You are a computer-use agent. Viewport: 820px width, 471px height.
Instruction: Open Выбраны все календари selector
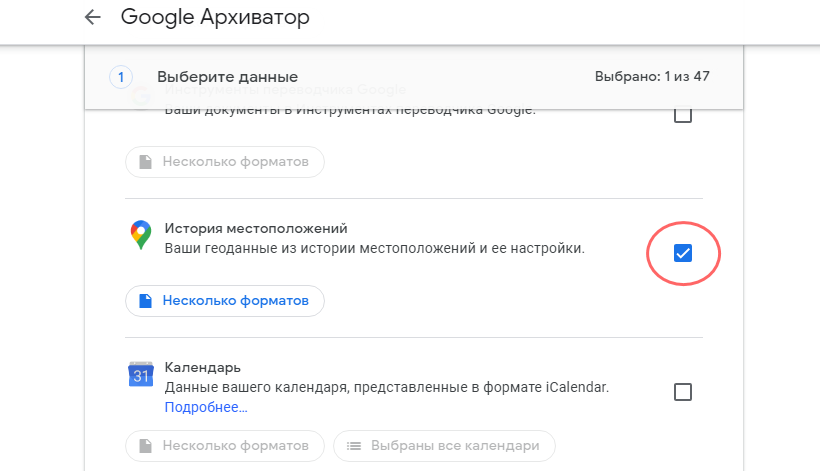pyautogui.click(x=445, y=445)
